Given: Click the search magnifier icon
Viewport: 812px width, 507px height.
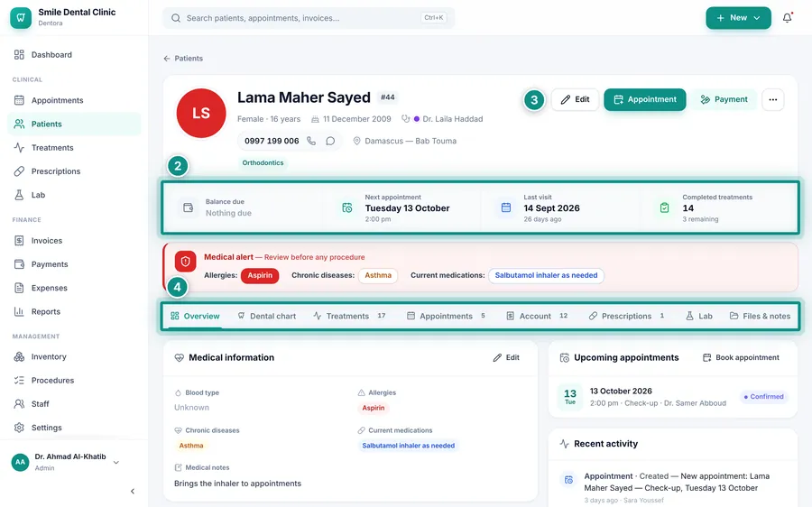Looking at the screenshot, I should point(176,18).
